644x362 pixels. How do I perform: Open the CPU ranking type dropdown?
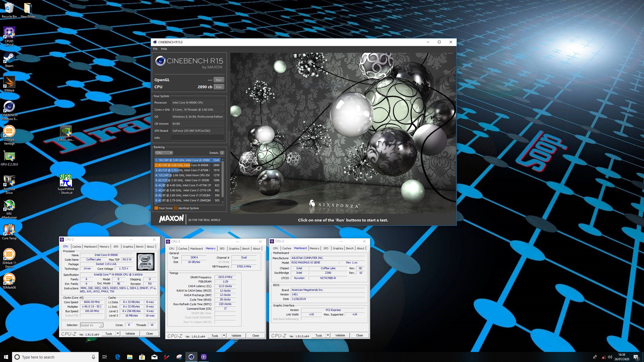tap(164, 153)
